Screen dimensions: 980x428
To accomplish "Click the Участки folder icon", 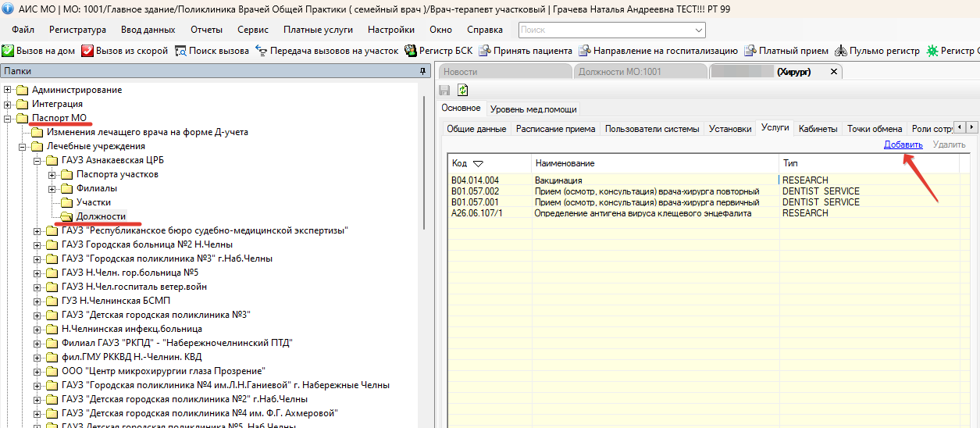I will (x=67, y=202).
